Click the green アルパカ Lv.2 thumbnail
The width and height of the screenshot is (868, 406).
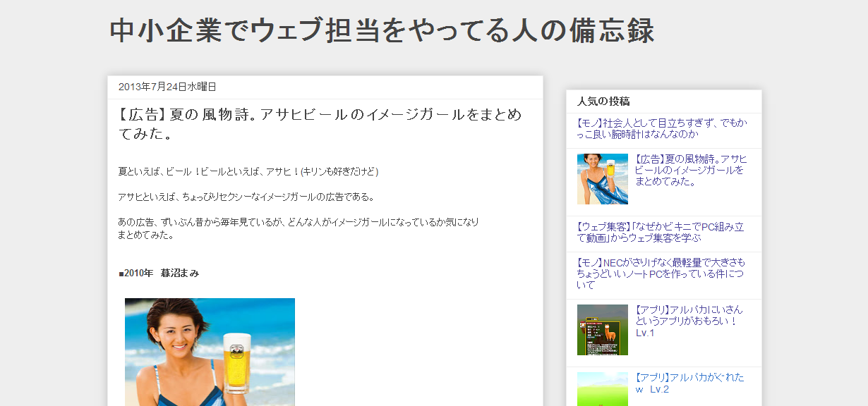(602, 389)
